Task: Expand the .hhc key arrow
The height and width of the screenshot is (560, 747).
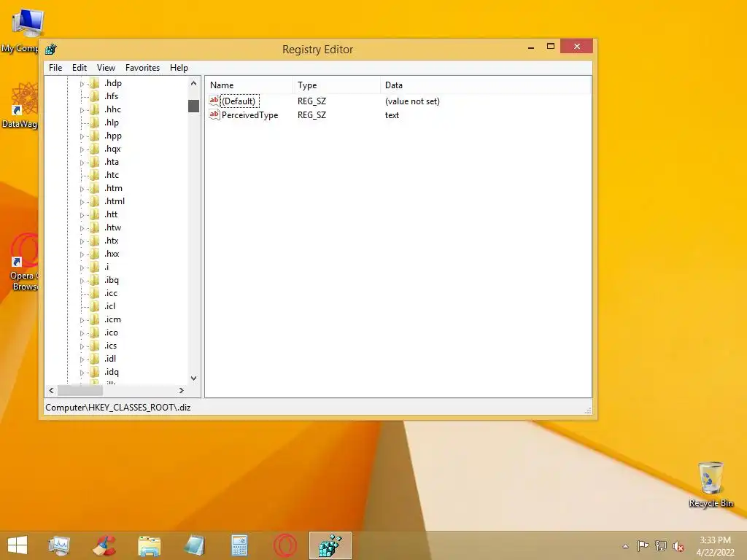Action: tap(82, 110)
